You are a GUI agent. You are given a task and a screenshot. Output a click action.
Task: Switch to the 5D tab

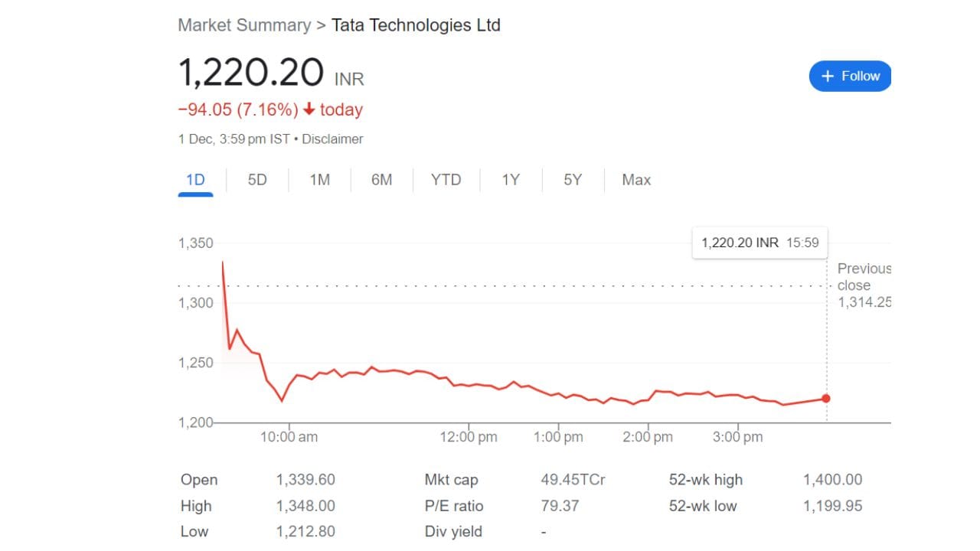click(257, 180)
